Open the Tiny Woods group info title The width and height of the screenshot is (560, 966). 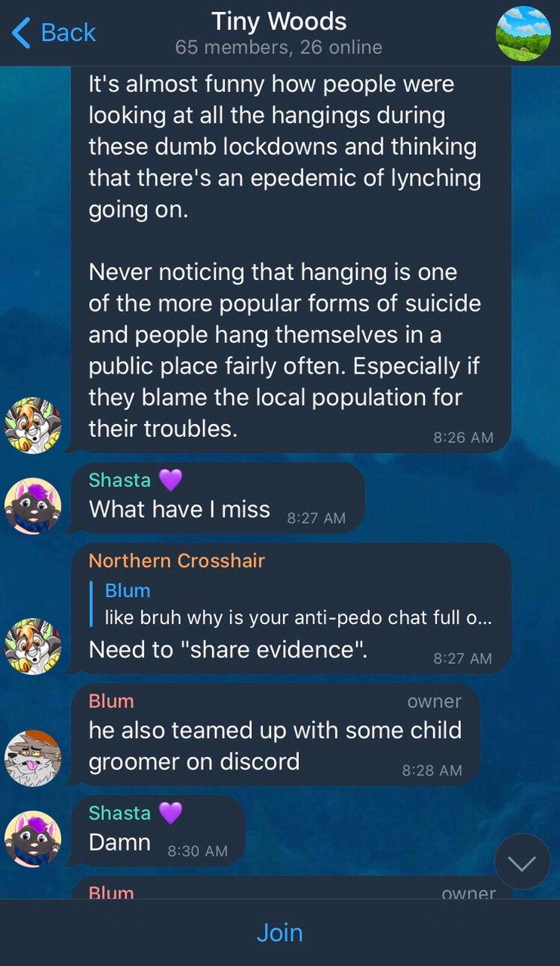point(279,21)
